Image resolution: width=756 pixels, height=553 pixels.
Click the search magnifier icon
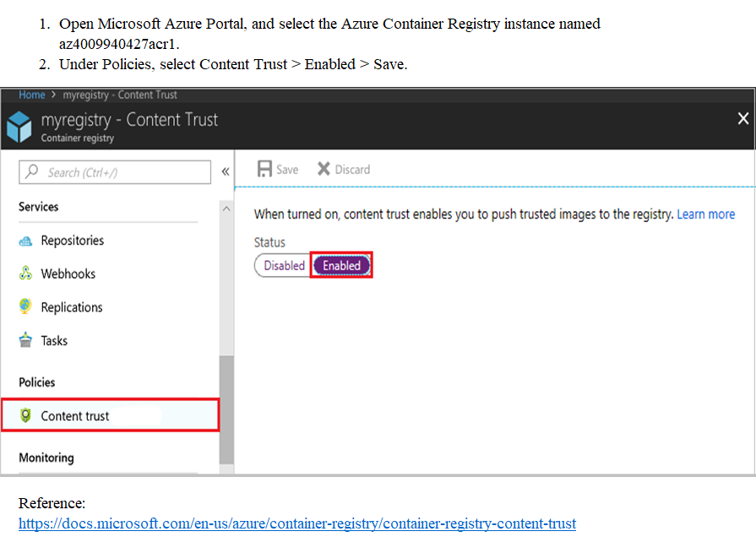[x=32, y=171]
